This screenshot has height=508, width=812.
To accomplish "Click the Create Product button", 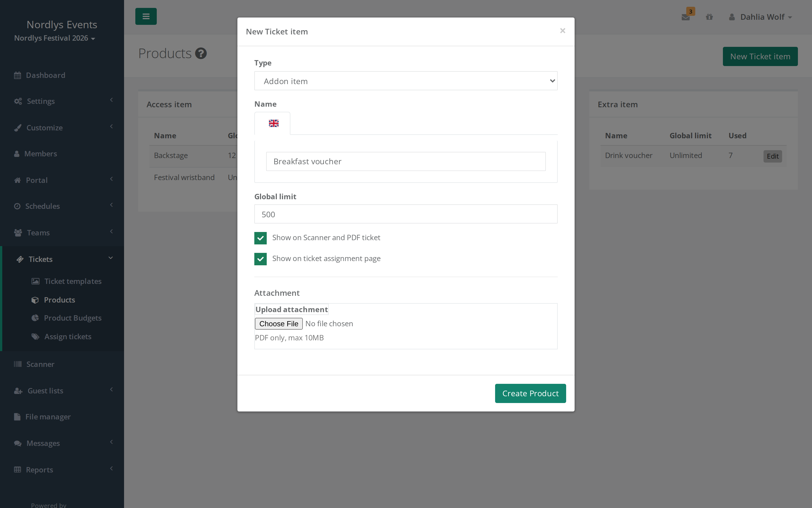I will pyautogui.click(x=530, y=393).
